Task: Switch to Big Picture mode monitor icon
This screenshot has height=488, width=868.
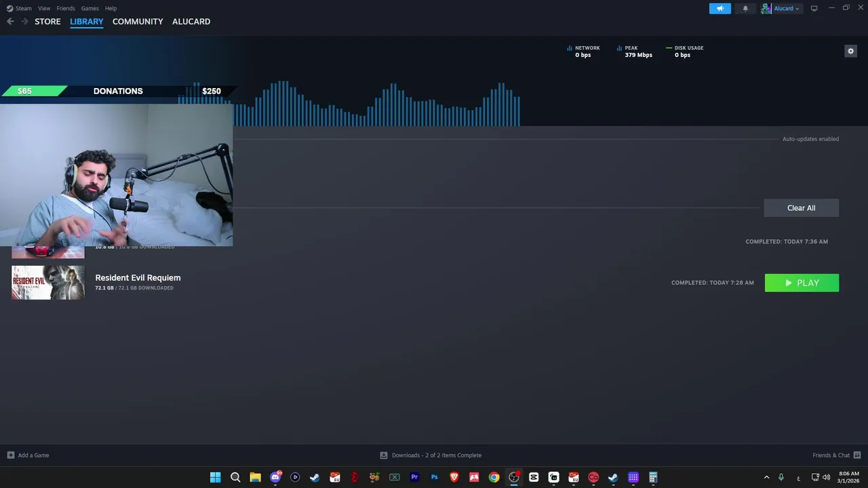Action: [x=814, y=8]
